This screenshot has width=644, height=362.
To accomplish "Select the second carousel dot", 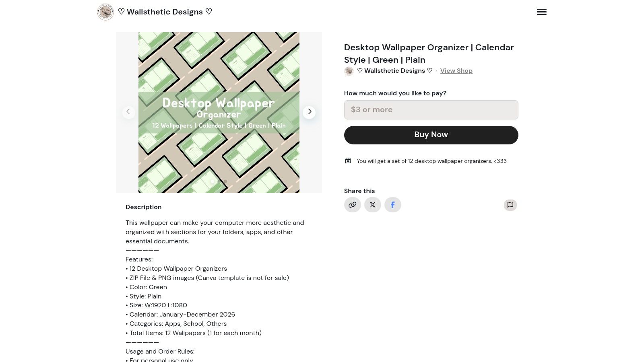I will [x=225, y=181].
